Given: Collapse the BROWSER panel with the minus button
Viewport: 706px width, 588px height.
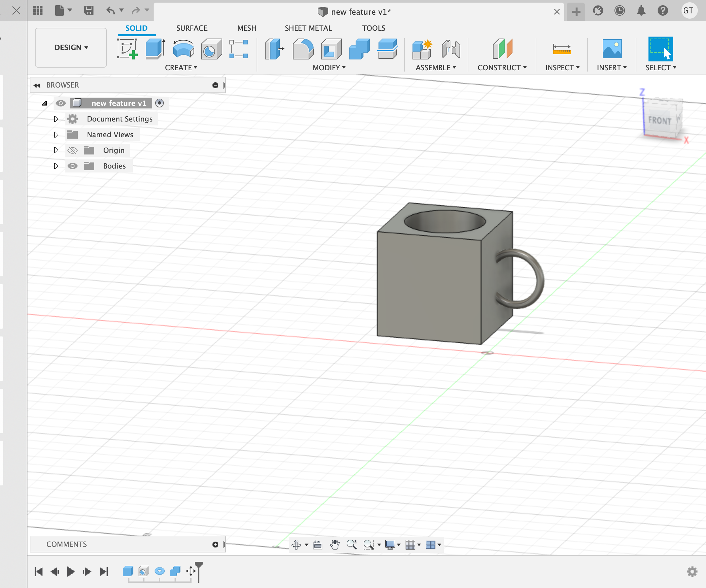Looking at the screenshot, I should pos(215,85).
